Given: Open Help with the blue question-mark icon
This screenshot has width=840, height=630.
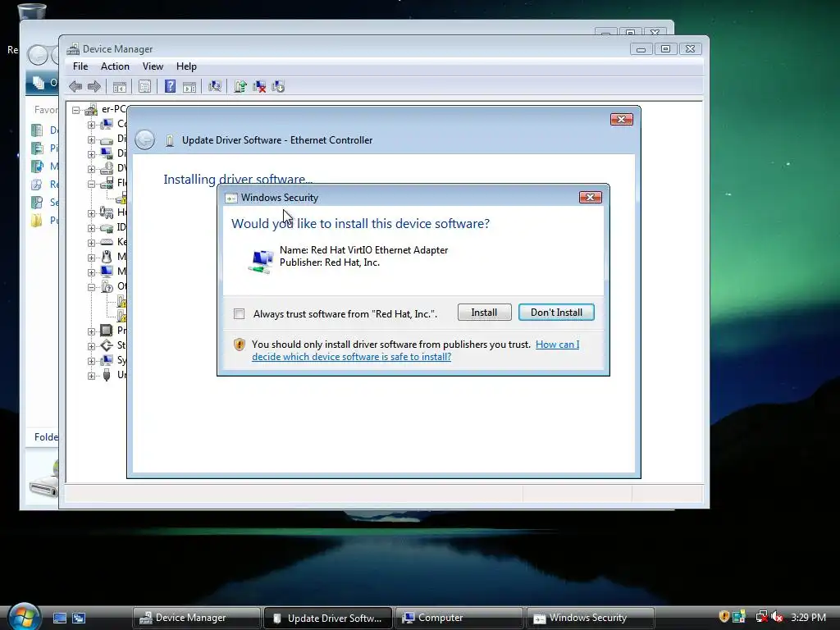Looking at the screenshot, I should [x=170, y=86].
